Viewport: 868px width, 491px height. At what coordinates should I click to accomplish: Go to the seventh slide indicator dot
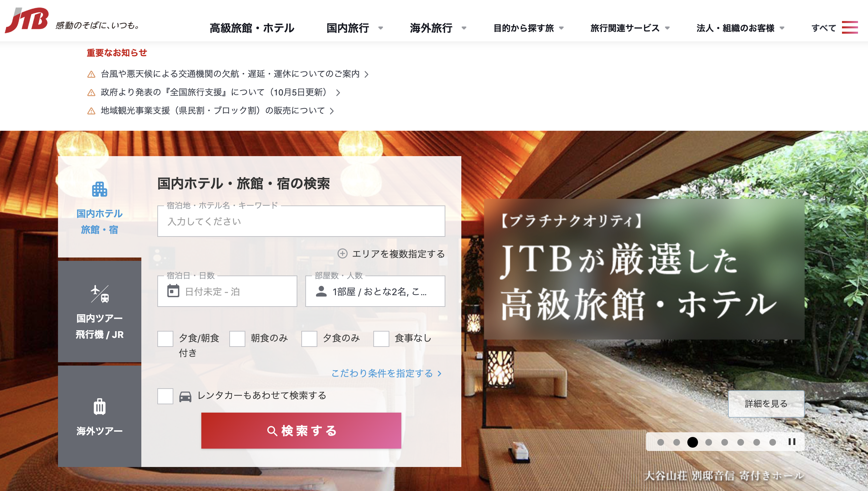click(x=756, y=442)
